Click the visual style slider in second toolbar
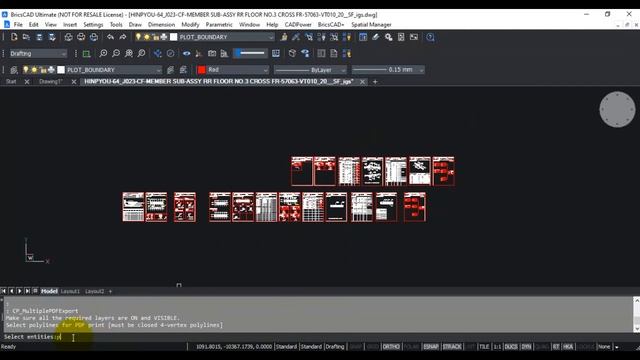640x360 pixels. pyautogui.click(x=250, y=53)
